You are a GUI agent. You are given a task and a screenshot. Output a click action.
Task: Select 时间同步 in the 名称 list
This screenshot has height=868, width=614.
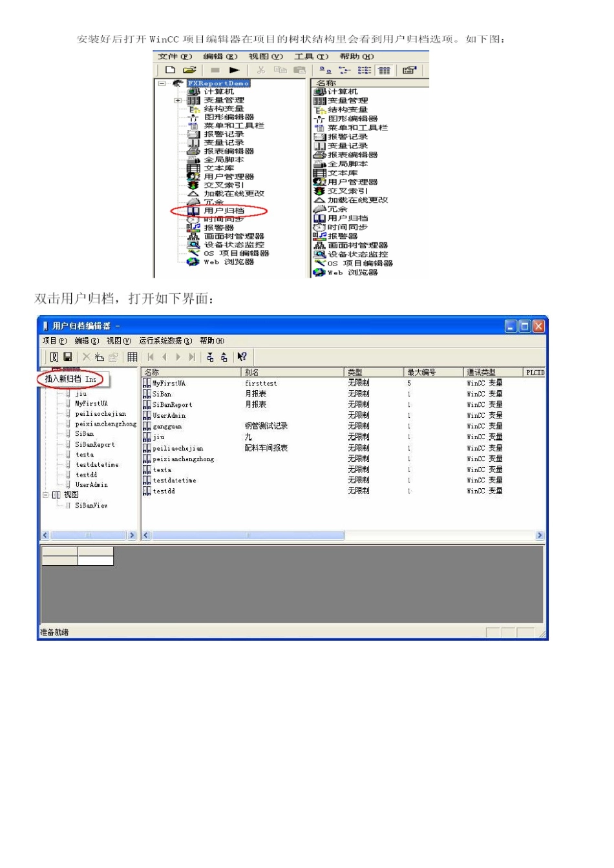[348, 227]
